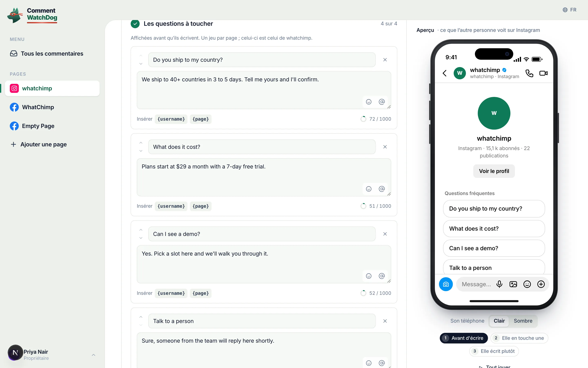Tap the image gallery icon in the message bar
The height and width of the screenshot is (368, 588).
click(513, 284)
